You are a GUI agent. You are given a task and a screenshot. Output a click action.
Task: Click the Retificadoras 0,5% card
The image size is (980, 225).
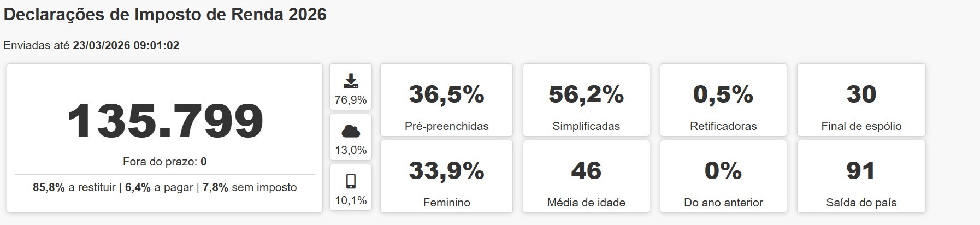coord(723,100)
